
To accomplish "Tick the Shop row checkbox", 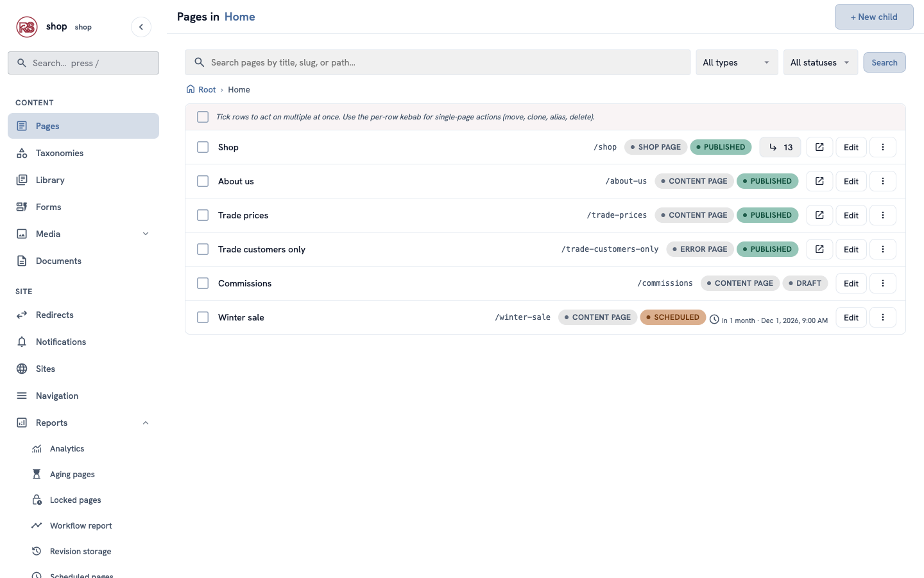I will coord(203,147).
